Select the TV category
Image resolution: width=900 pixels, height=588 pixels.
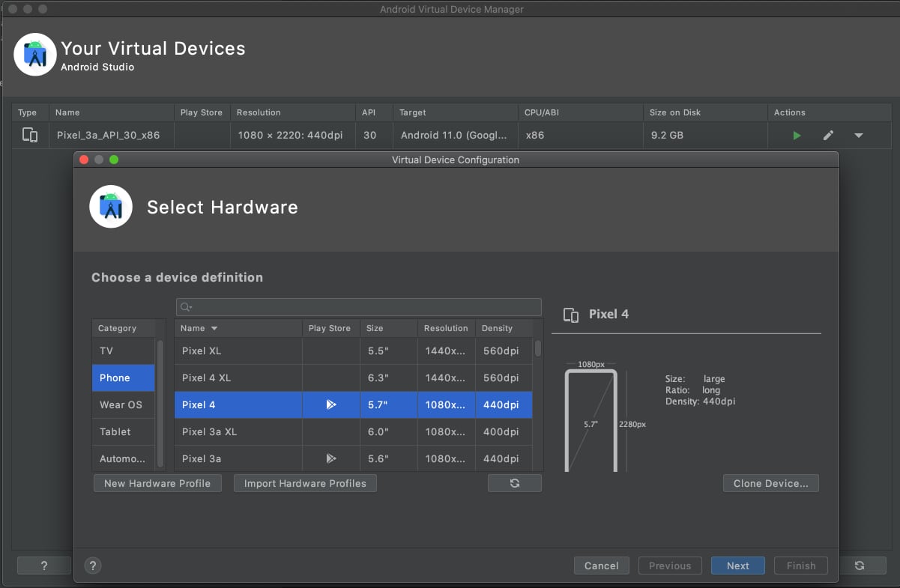click(x=124, y=351)
